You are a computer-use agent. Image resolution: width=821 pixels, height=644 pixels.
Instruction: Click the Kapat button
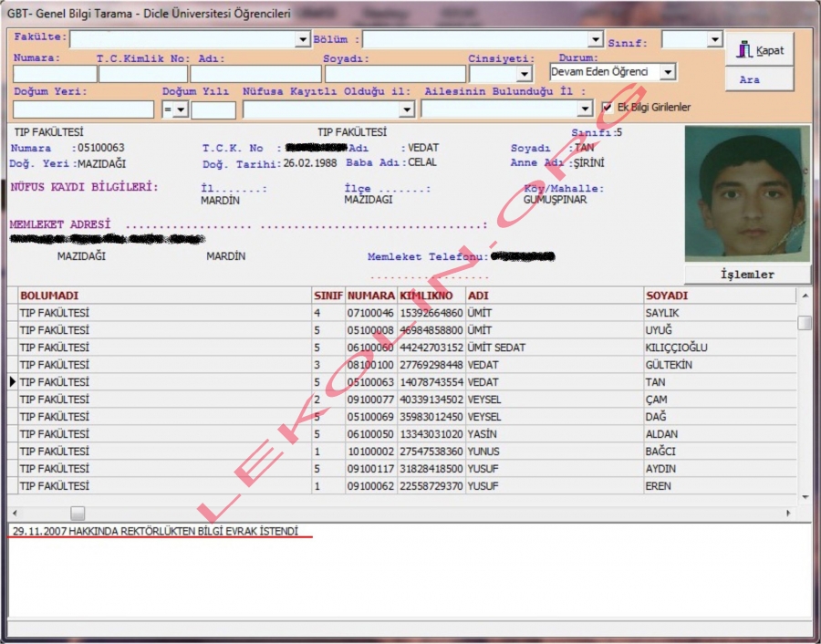coord(759,49)
